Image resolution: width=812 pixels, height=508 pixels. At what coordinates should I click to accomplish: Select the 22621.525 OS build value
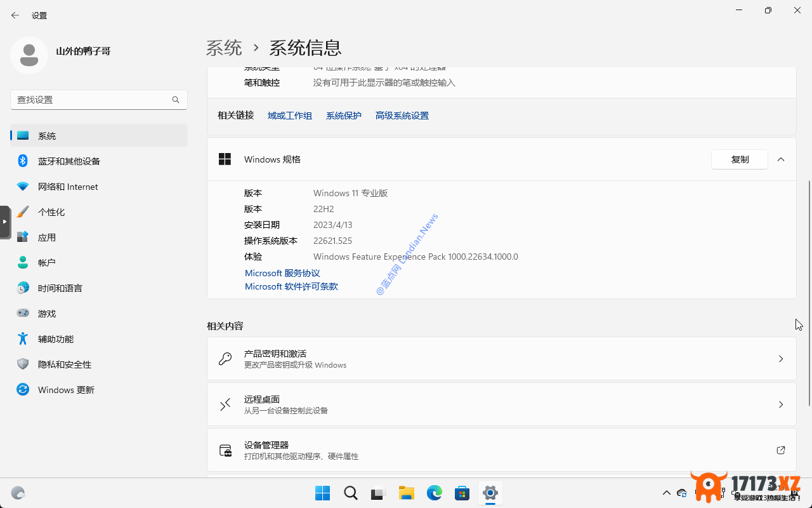click(x=332, y=241)
